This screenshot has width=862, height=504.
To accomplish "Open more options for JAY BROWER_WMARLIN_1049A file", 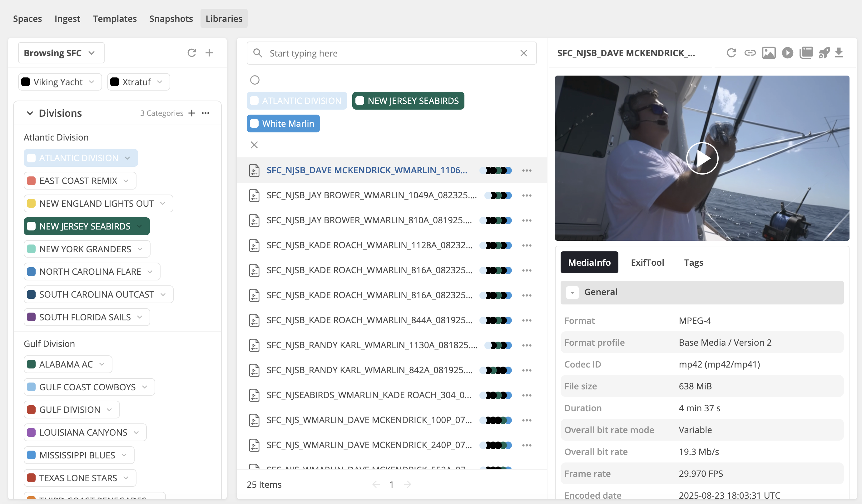I will (527, 195).
